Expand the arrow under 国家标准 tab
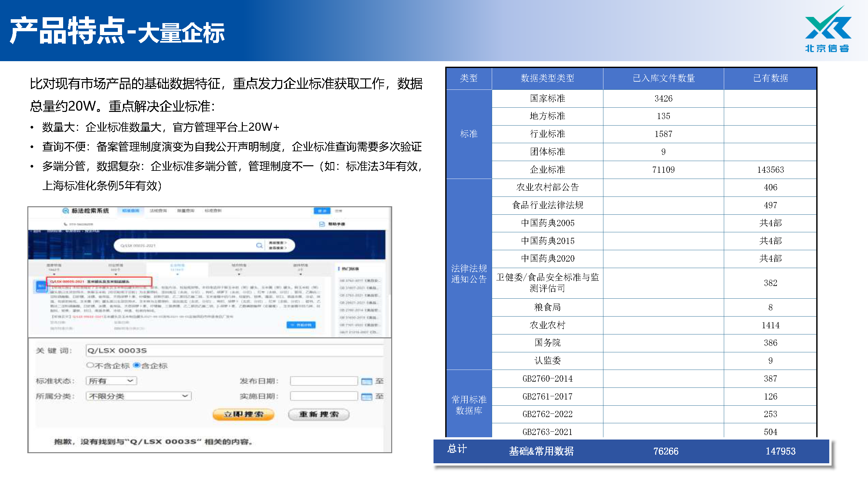This screenshot has width=868, height=488. (x=54, y=274)
